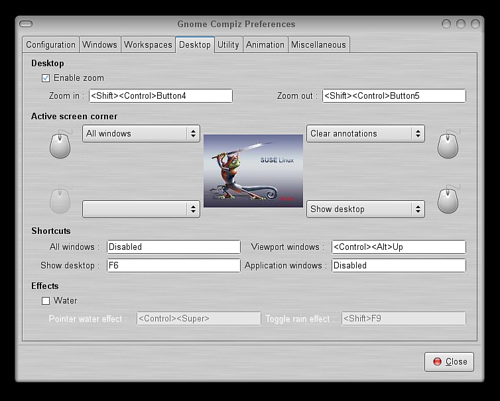Open the Show desktop corner dropdown
500x401 pixels.
pyautogui.click(x=365, y=209)
